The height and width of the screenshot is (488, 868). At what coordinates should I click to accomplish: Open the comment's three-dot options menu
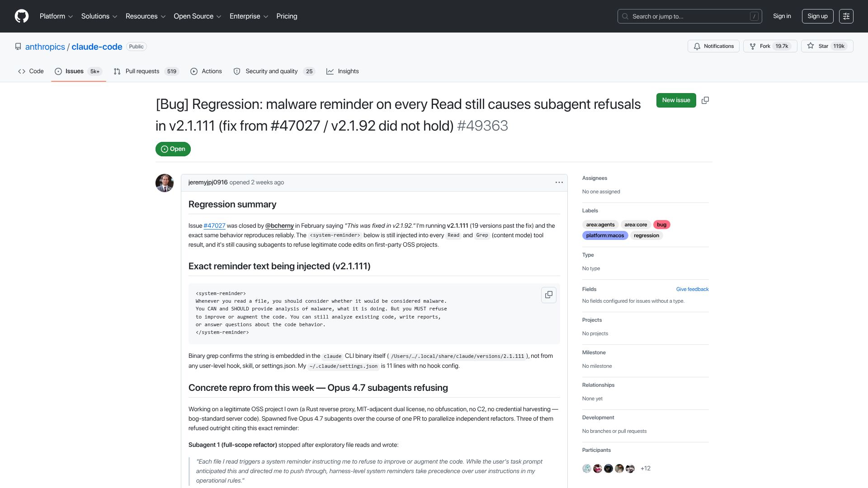[559, 183]
